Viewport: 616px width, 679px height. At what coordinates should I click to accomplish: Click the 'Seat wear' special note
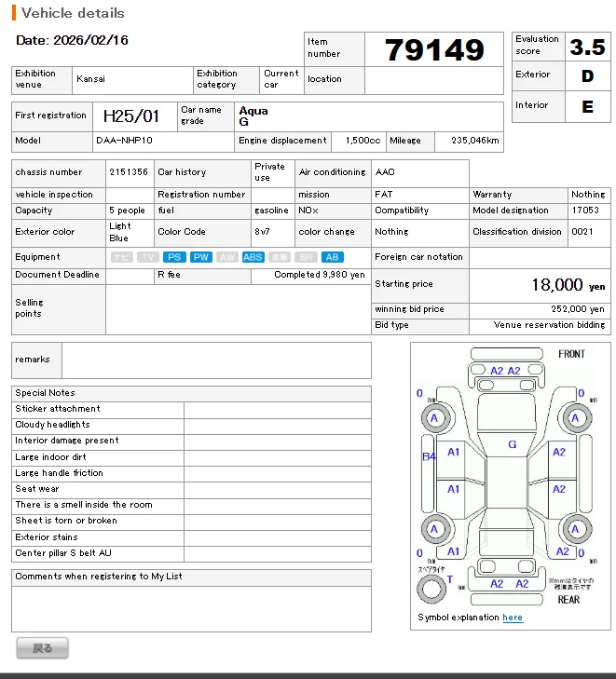(37, 488)
